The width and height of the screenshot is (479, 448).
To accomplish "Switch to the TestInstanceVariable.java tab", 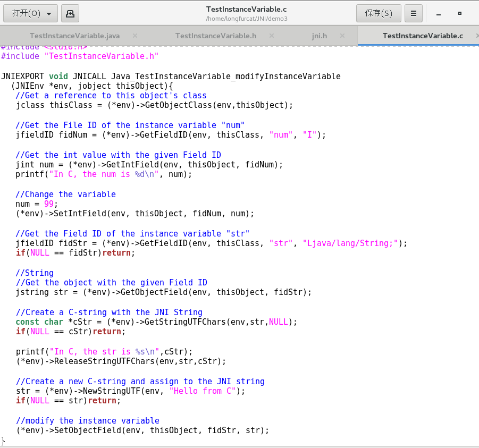I will [x=74, y=36].
